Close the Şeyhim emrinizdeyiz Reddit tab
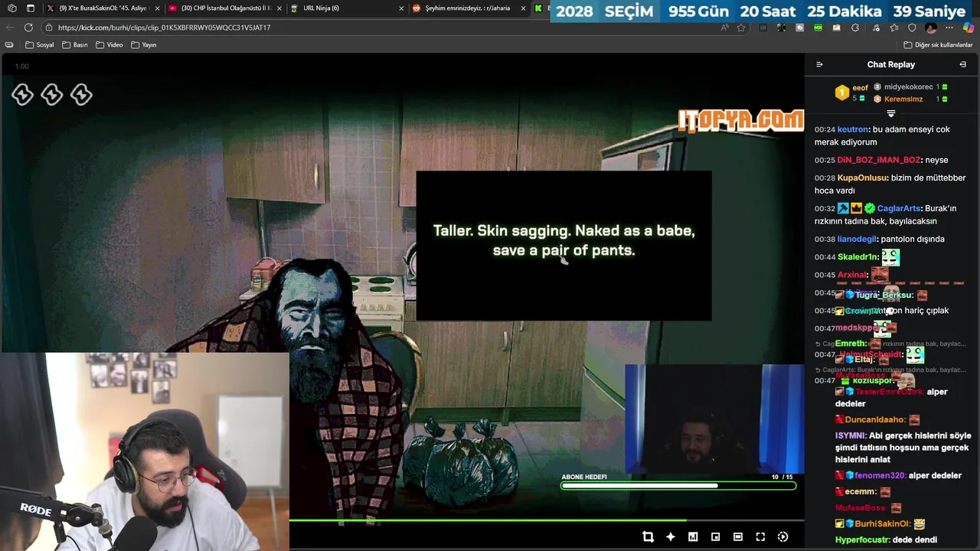980x551 pixels. click(524, 8)
